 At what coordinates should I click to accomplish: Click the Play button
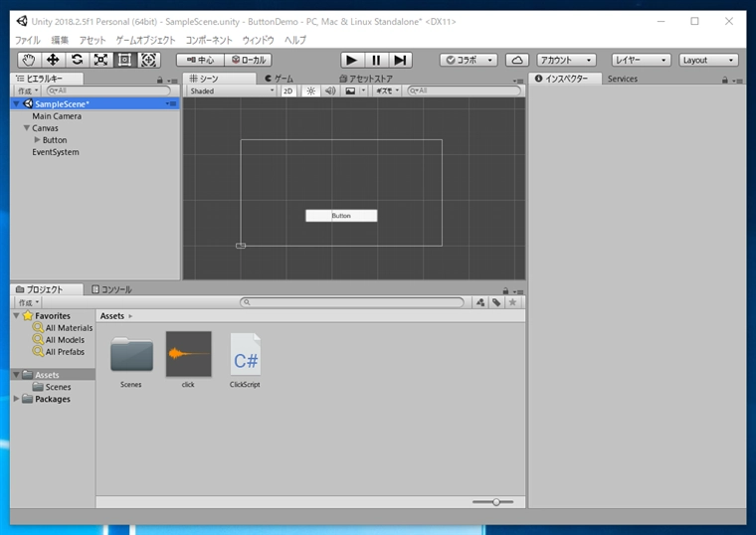[x=351, y=60]
